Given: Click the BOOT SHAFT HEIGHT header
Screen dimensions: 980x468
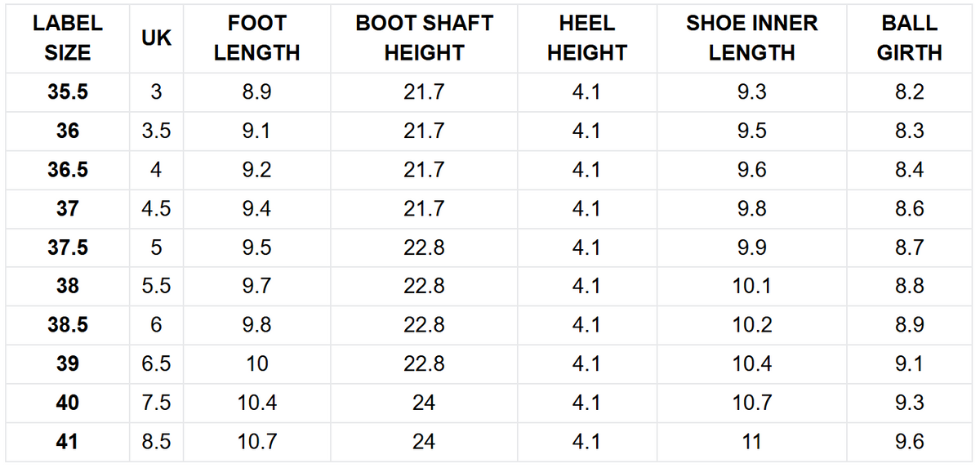Looking at the screenshot, I should 424,38.
